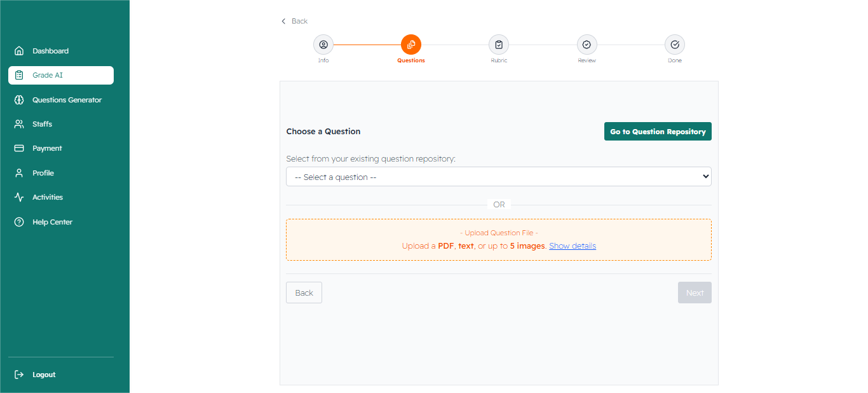Click the Questions step icon
The image size is (868, 393).
[411, 45]
